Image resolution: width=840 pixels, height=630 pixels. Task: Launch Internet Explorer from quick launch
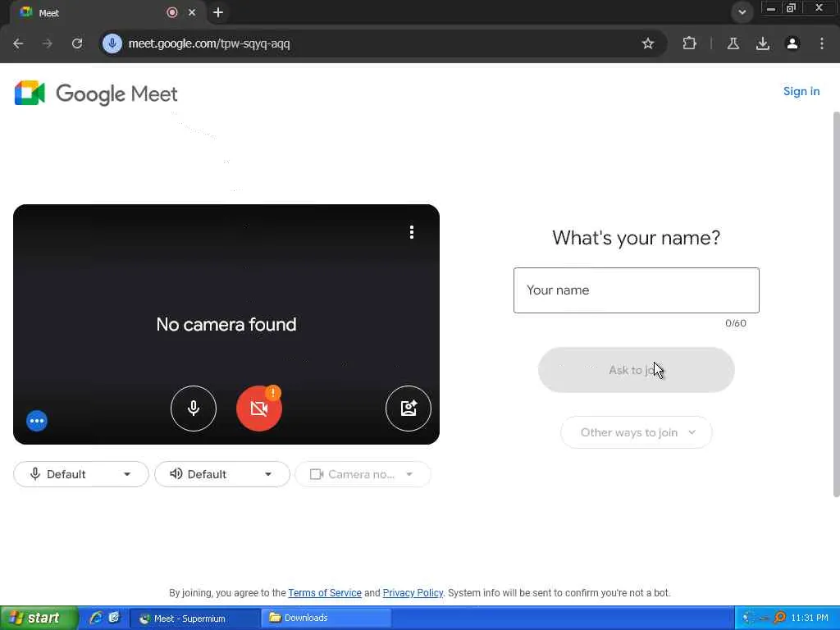pyautogui.click(x=95, y=618)
